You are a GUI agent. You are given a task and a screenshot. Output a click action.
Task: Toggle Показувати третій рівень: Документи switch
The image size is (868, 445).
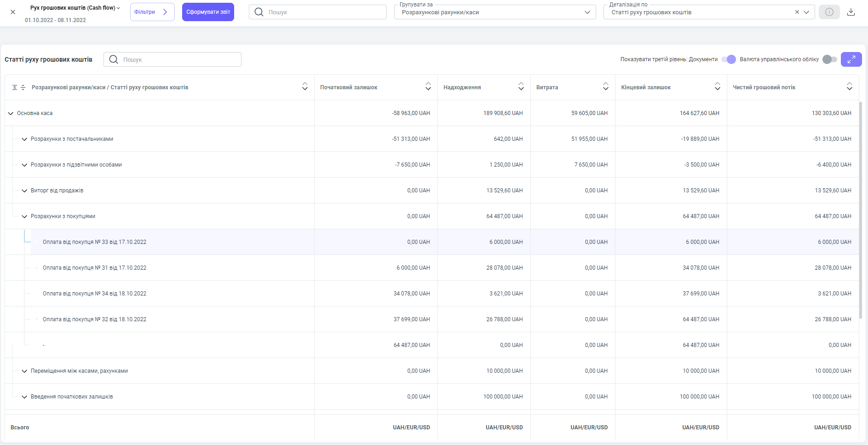click(x=729, y=59)
